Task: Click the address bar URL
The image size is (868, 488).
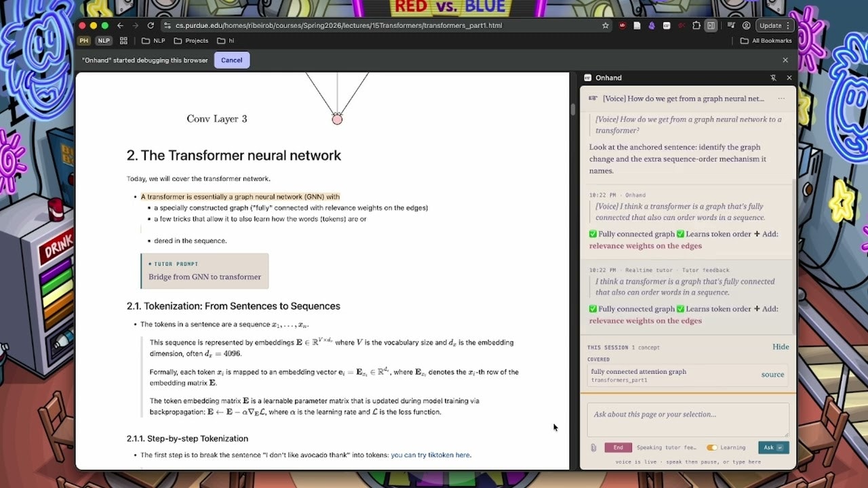Action: [x=338, y=26]
